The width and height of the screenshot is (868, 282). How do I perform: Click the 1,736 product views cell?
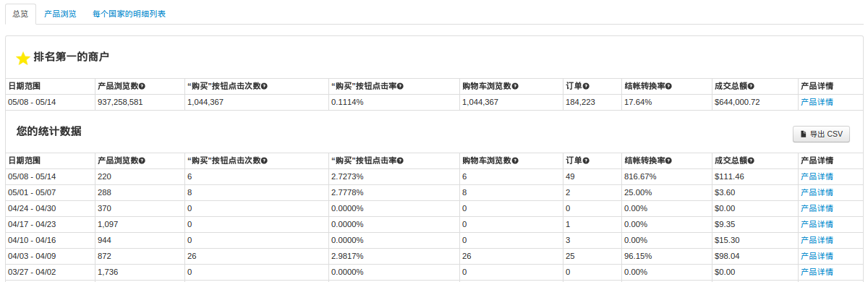[107, 272]
